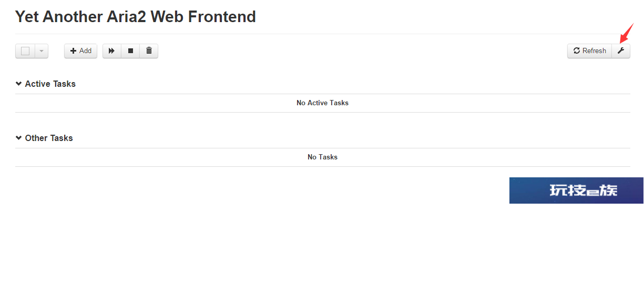Tick the select-all tasks checkbox
644x301 pixels.
[x=25, y=51]
